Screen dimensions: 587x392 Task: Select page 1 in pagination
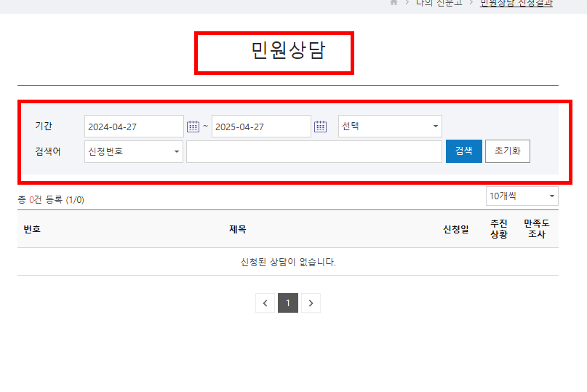click(x=288, y=303)
